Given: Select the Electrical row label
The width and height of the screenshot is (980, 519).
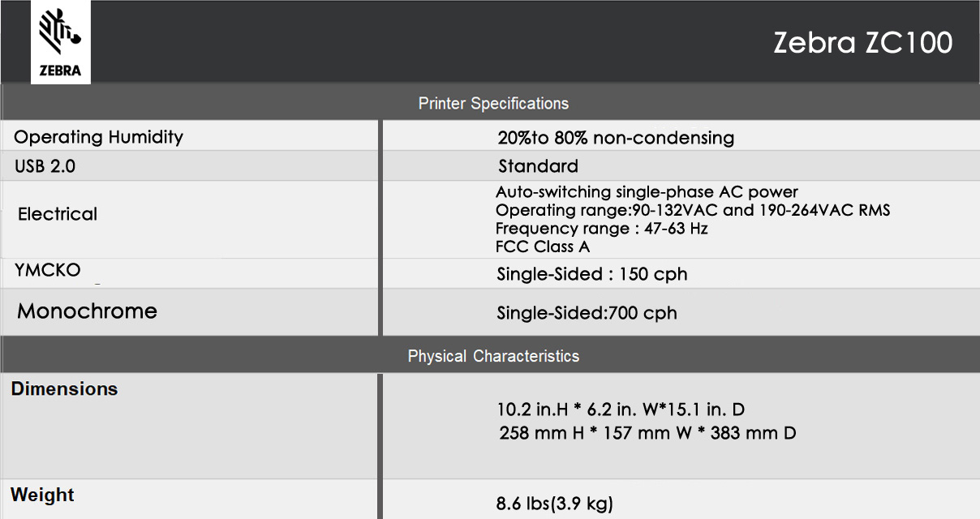Looking at the screenshot, I should click(58, 214).
